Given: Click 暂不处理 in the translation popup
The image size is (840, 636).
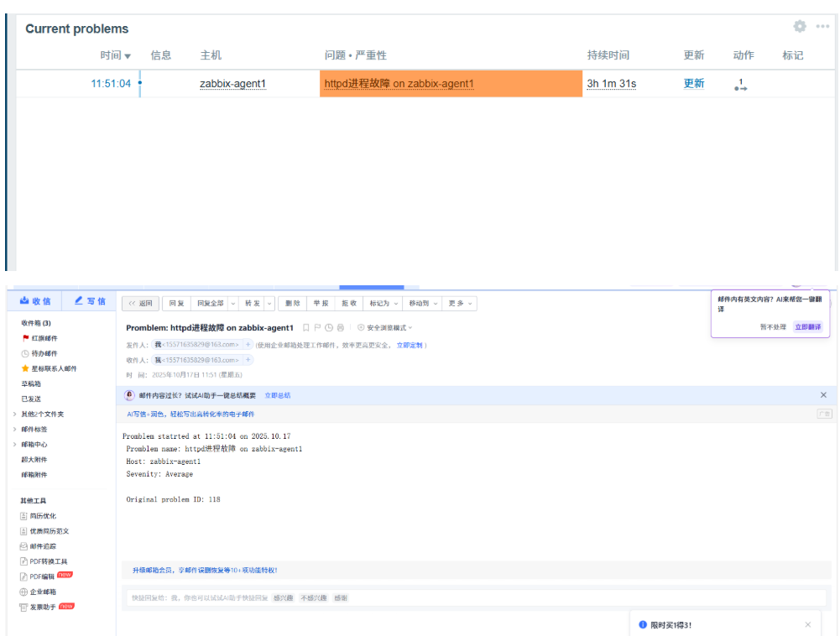Looking at the screenshot, I should [773, 327].
